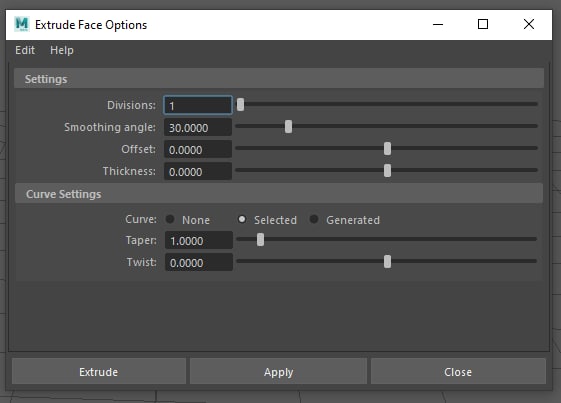Image resolution: width=561 pixels, height=403 pixels.
Task: Collapse the Curve Settings section header
Action: (279, 194)
